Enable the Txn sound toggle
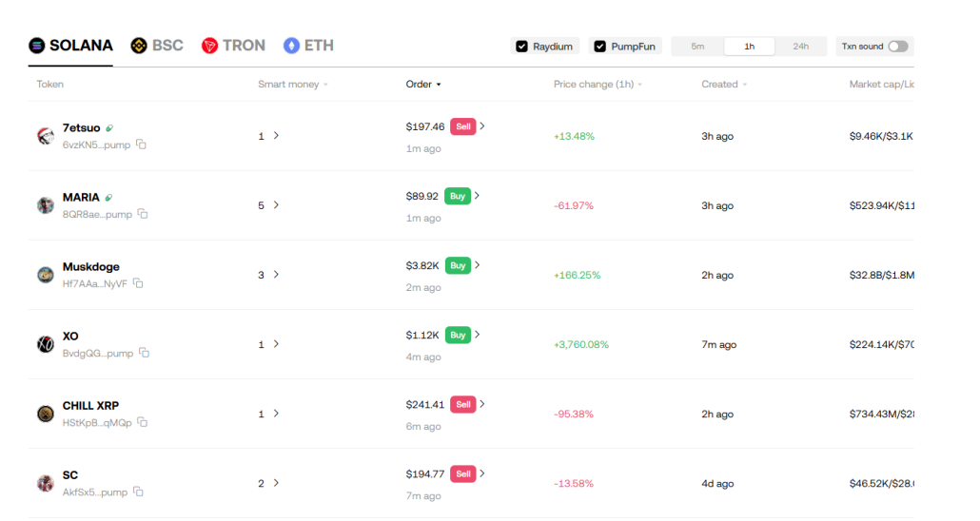 (x=897, y=46)
